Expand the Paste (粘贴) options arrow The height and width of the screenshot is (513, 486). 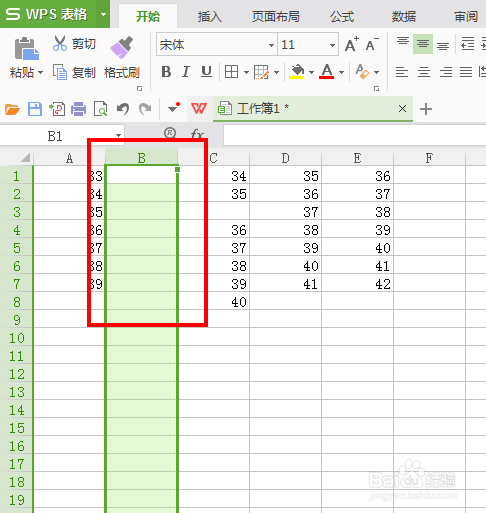point(40,72)
